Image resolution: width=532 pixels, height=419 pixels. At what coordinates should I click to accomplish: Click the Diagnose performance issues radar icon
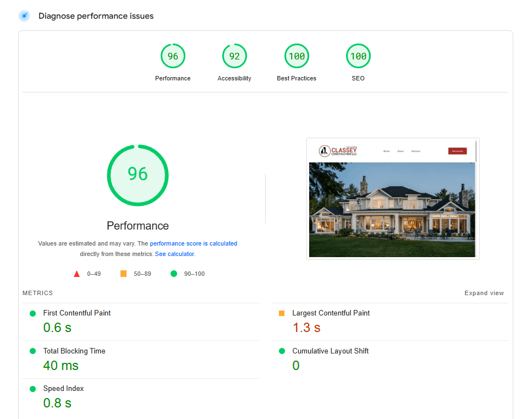coord(24,16)
